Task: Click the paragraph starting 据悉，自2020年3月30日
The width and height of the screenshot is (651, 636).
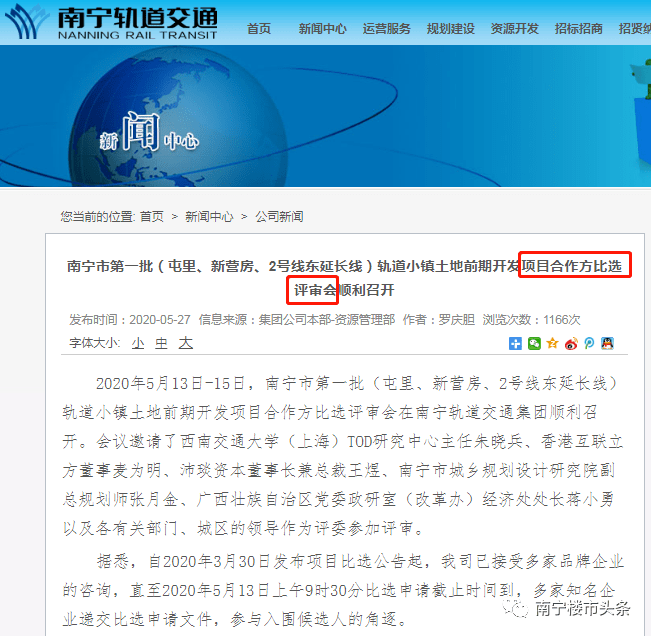Action: (x=343, y=590)
